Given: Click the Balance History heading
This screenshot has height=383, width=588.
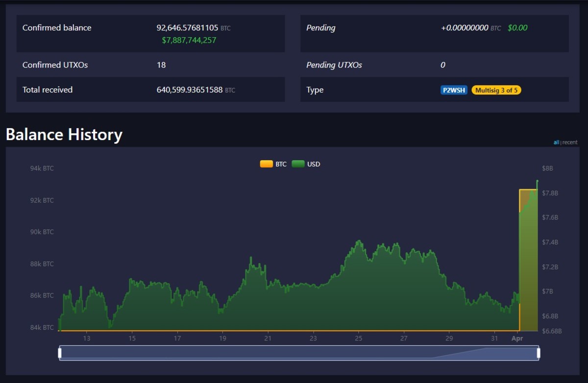Looking at the screenshot, I should (64, 135).
